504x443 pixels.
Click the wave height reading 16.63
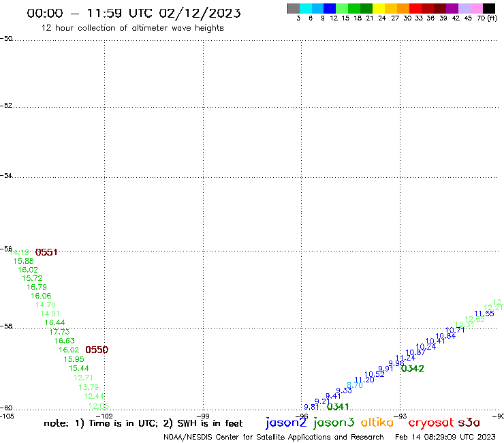[64, 341]
